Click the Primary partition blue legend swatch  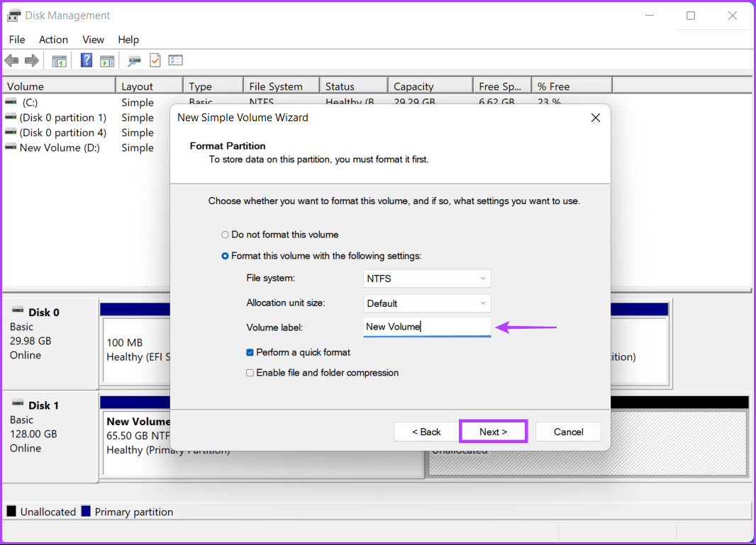coord(86,511)
